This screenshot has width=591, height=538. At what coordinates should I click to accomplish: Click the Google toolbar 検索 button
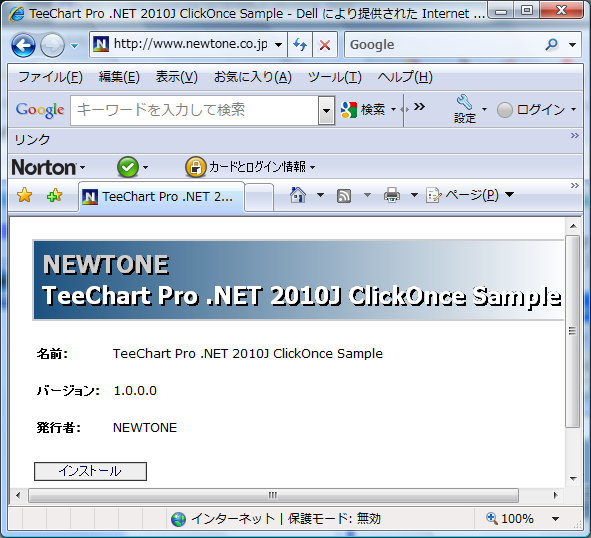(363, 110)
